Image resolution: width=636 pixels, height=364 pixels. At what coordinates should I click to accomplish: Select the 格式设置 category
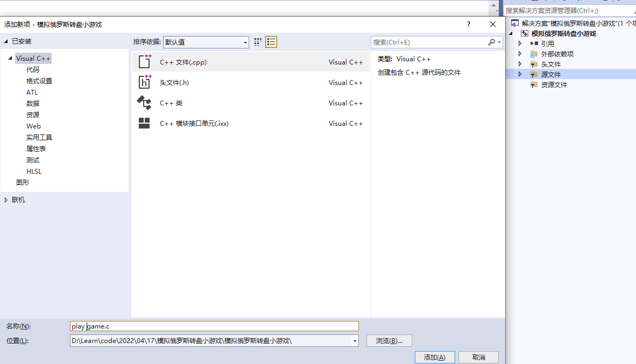(x=39, y=81)
